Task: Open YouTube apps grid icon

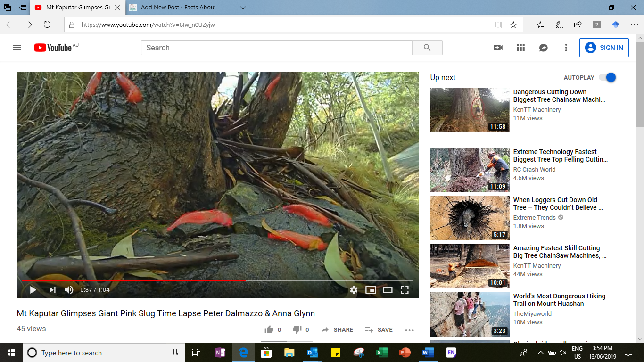Action: point(521,48)
